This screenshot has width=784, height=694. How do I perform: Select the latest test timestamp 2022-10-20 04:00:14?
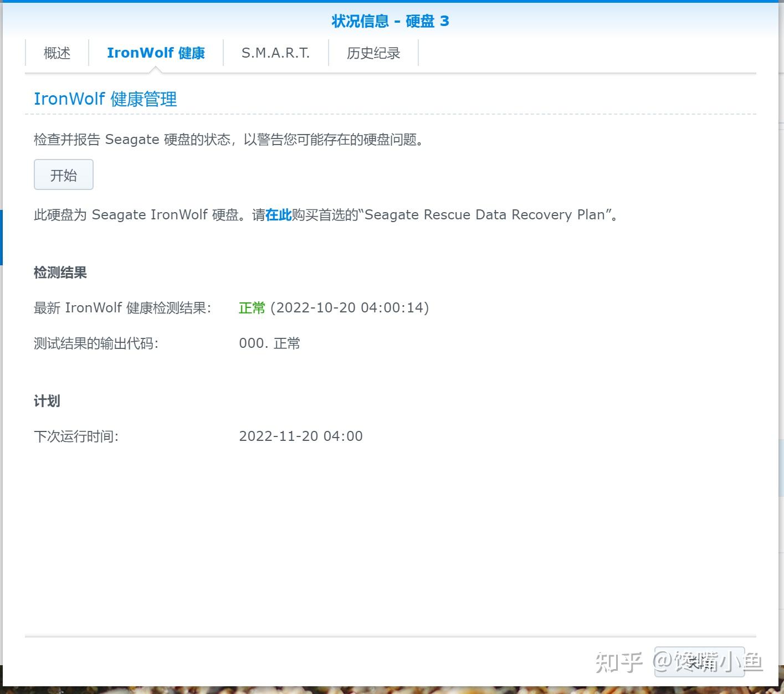(349, 308)
